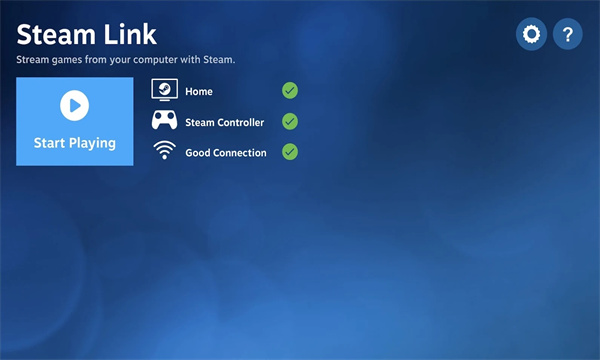Click the word Controller in the device list
The height and width of the screenshot is (360, 600).
tap(241, 122)
